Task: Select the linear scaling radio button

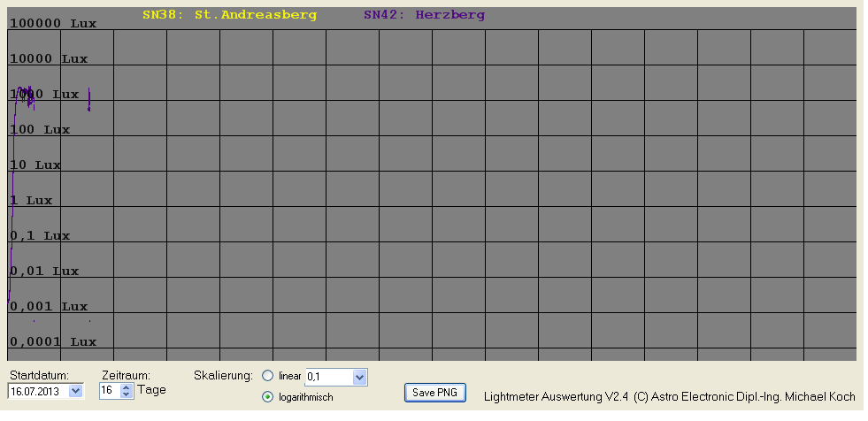Action: 268,376
